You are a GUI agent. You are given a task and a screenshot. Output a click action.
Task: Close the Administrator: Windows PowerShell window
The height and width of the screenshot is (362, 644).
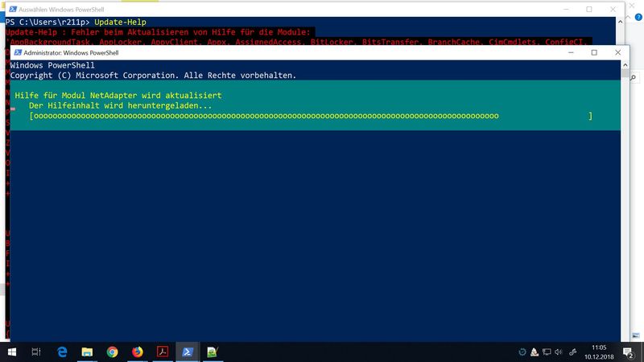[x=617, y=52]
